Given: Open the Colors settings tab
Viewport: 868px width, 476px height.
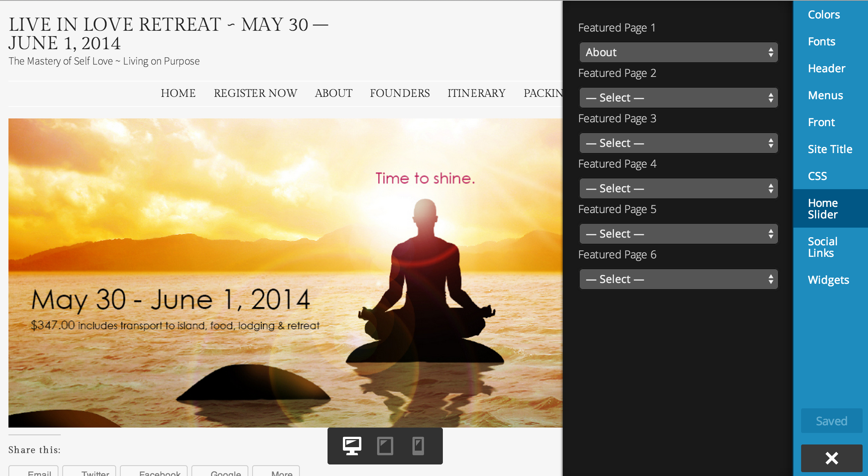Looking at the screenshot, I should (x=824, y=15).
